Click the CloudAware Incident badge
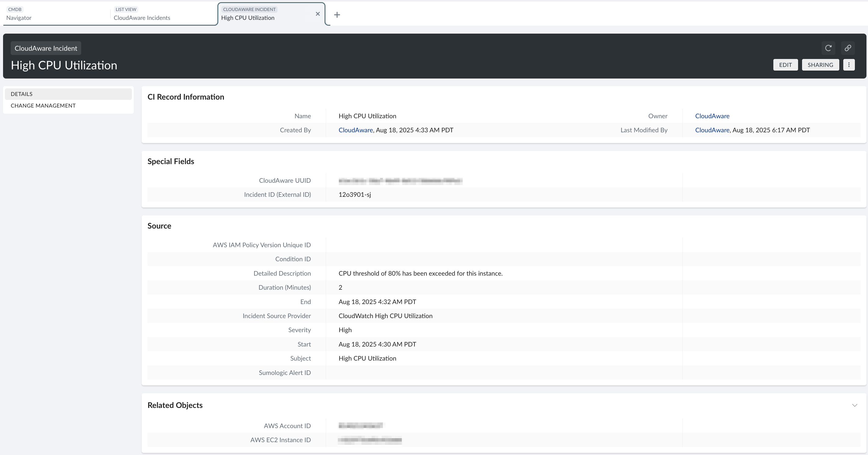The height and width of the screenshot is (455, 868). click(45, 48)
